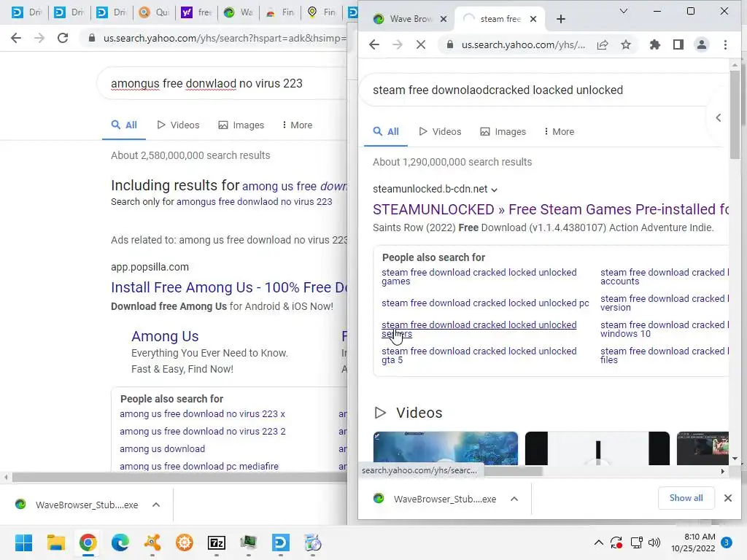Open suggestion ending in 'unlocked pc'

[485, 303]
